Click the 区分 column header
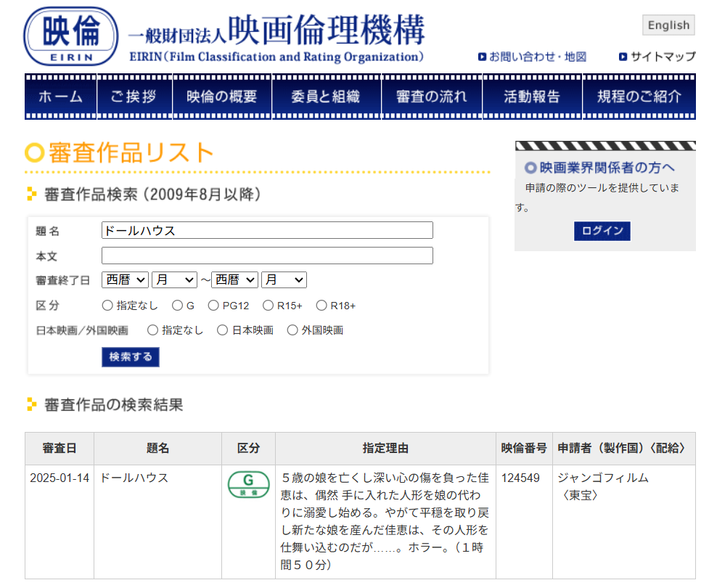Viewport: 709px width, 588px height. [x=249, y=448]
